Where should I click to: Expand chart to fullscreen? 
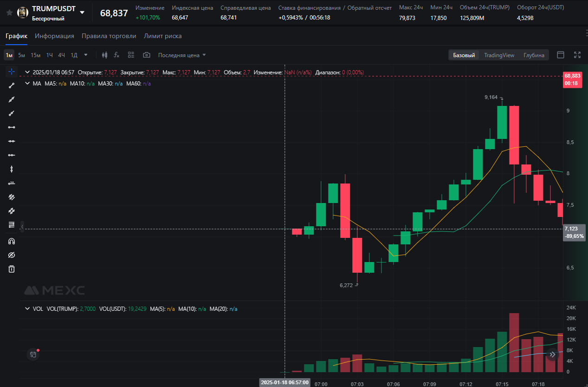coord(577,55)
